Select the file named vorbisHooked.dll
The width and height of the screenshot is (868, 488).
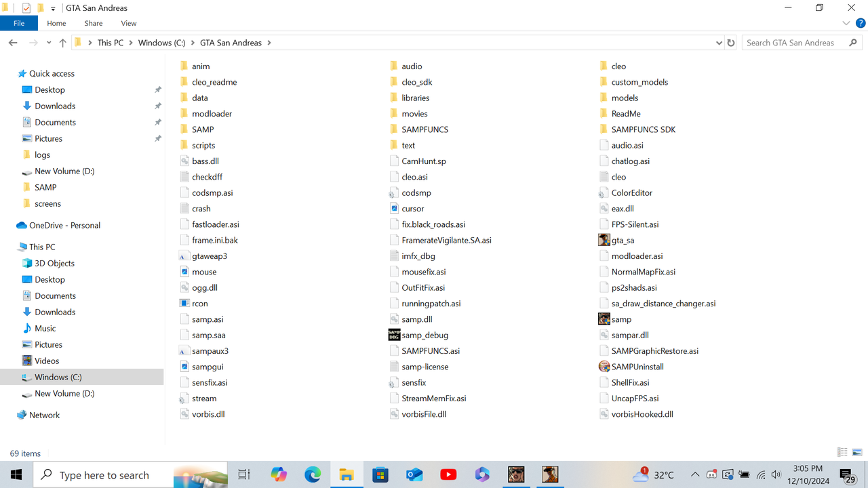click(x=642, y=414)
